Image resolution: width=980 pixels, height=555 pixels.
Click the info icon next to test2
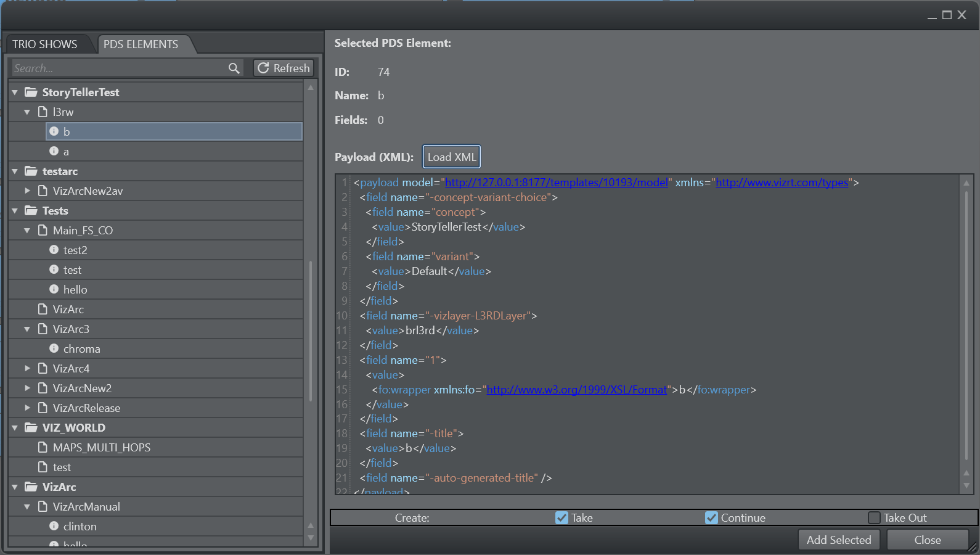coord(54,250)
